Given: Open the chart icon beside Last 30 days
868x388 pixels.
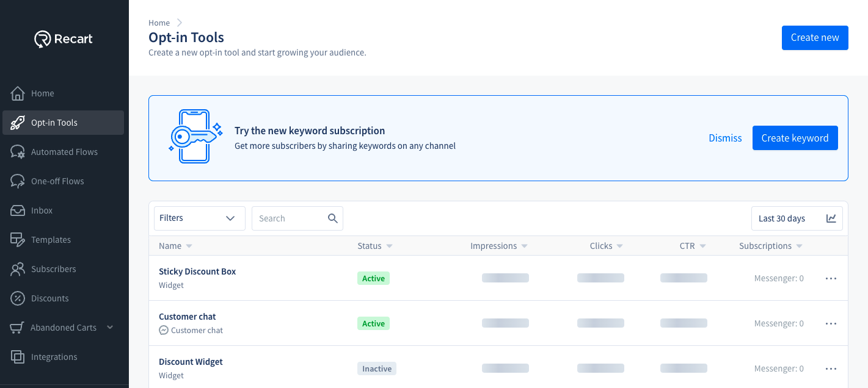Looking at the screenshot, I should 831,218.
